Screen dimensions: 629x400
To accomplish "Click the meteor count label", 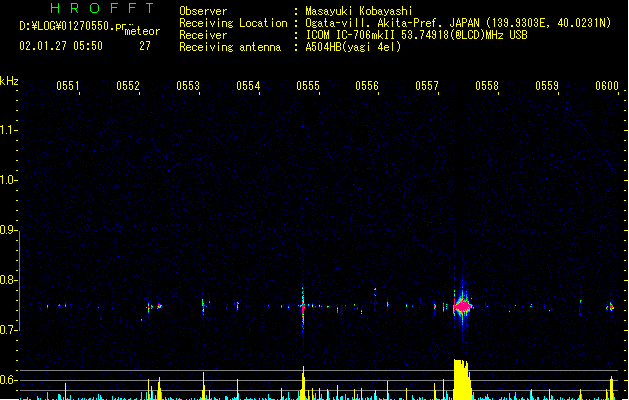I will click(142, 31).
